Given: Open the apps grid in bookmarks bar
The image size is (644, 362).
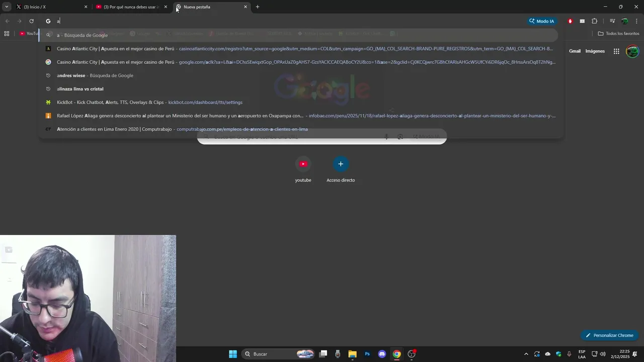Looking at the screenshot, I should click(x=7, y=34).
